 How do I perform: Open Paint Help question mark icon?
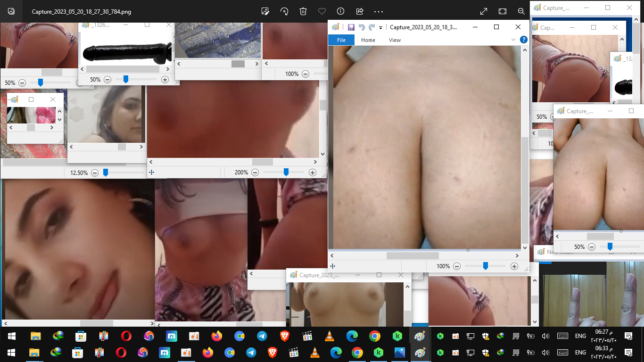(x=523, y=40)
